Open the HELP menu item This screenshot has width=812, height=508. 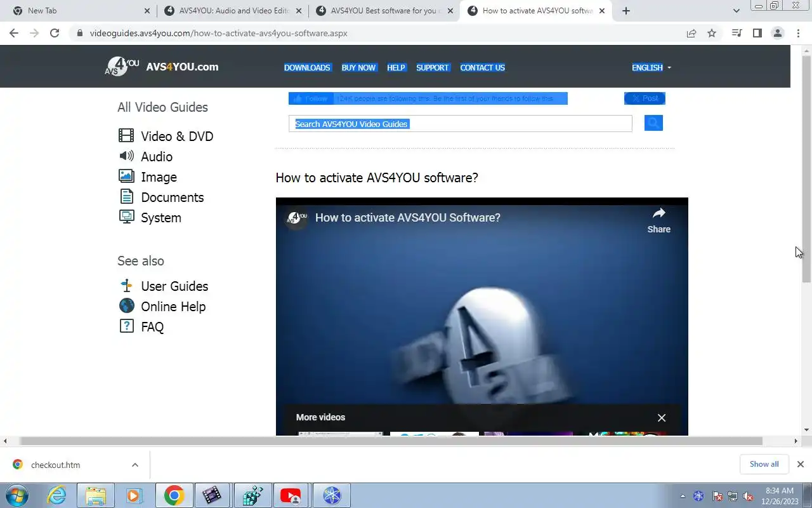click(x=396, y=67)
